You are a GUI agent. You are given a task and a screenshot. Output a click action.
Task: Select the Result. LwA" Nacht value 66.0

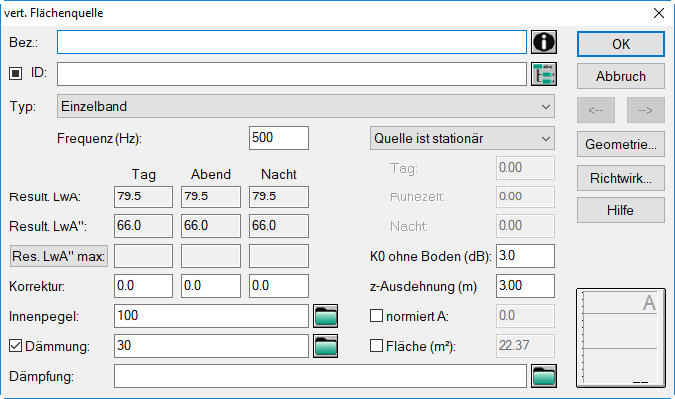(279, 226)
